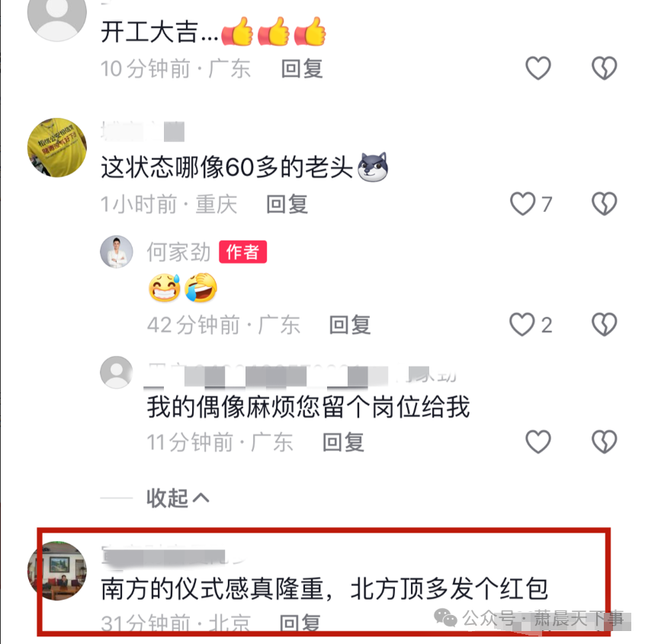Reply to the 开工大吉 comment

302,69
